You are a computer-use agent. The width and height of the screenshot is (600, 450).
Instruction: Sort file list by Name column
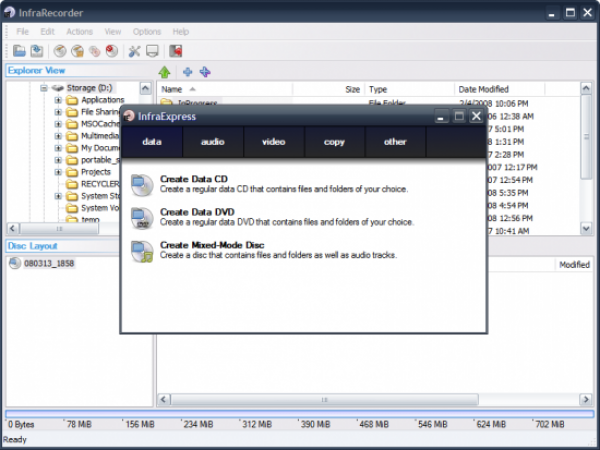[225, 89]
